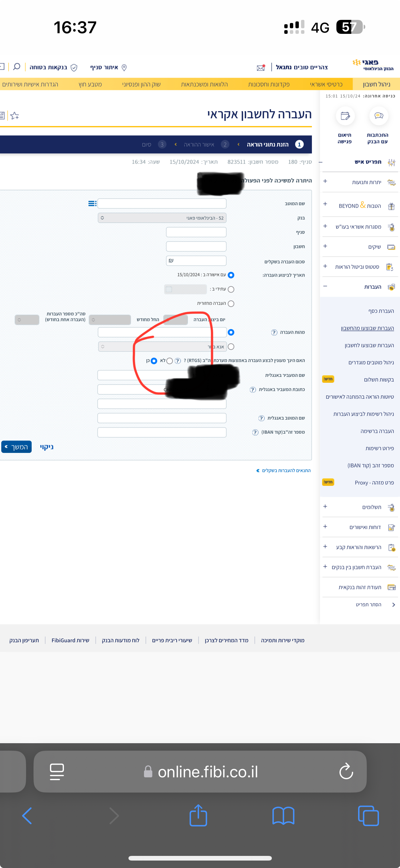Viewport: 400px width, 868px height.
Task: Open correspondence with bank chat icon
Action: [x=379, y=116]
